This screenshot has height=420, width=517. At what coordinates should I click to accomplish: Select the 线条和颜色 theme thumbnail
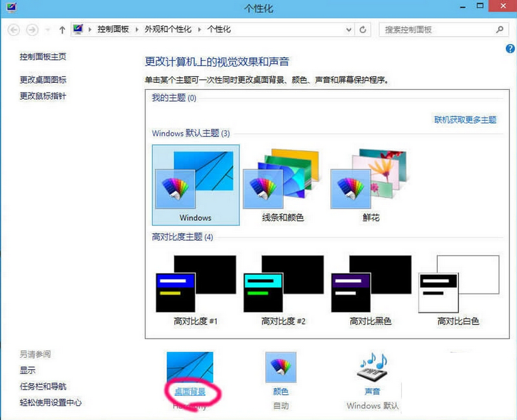[282, 174]
